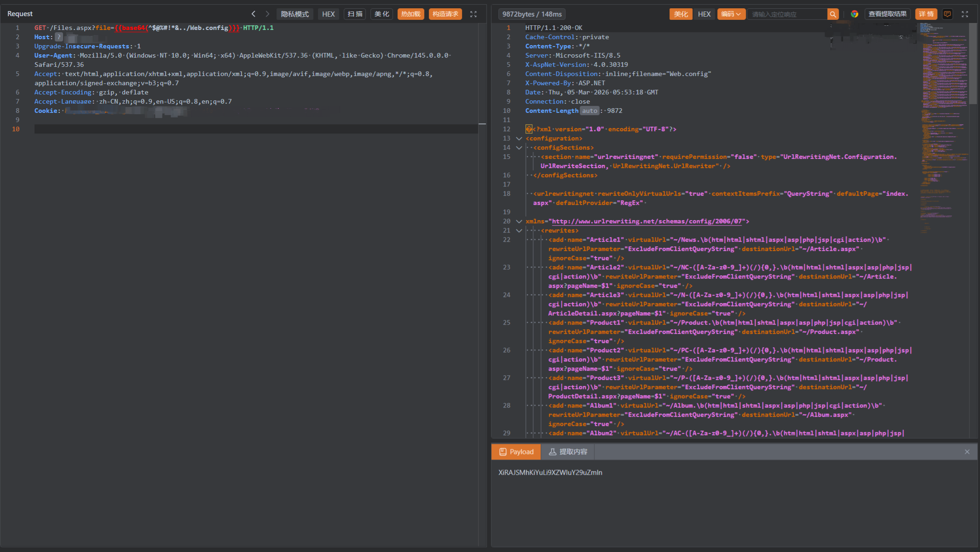
Task: Toggle 热加载 hot-load option
Action: [410, 14]
